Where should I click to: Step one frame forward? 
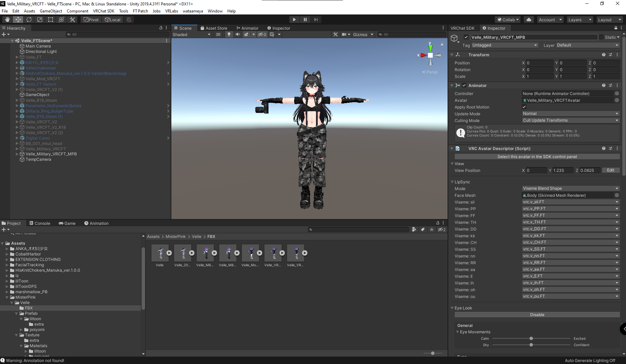(x=316, y=20)
